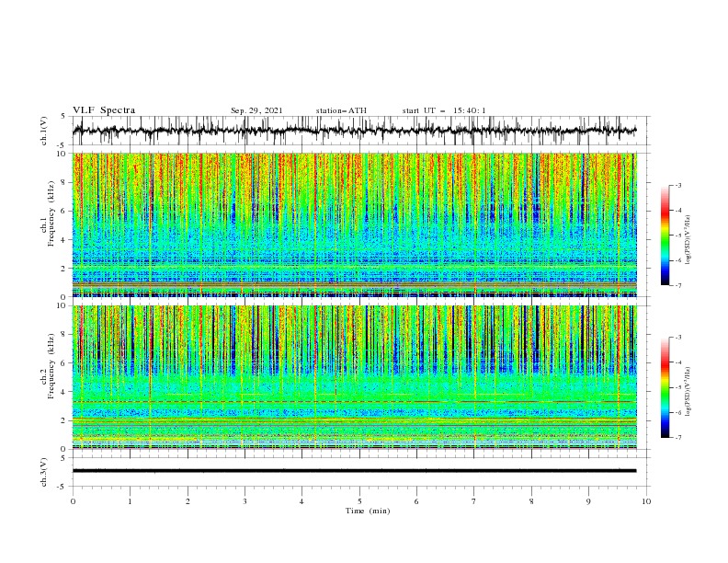Click the "-6" label on lower color bar
Viewport: 728px width, 563px height.
click(677, 412)
